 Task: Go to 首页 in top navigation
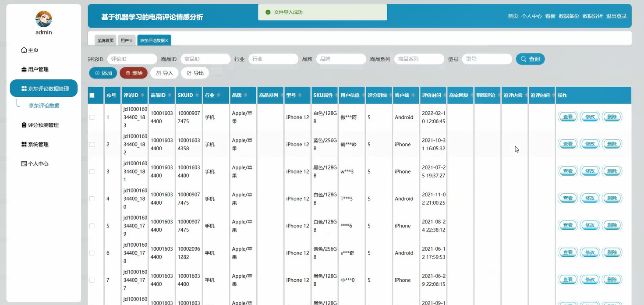click(513, 16)
